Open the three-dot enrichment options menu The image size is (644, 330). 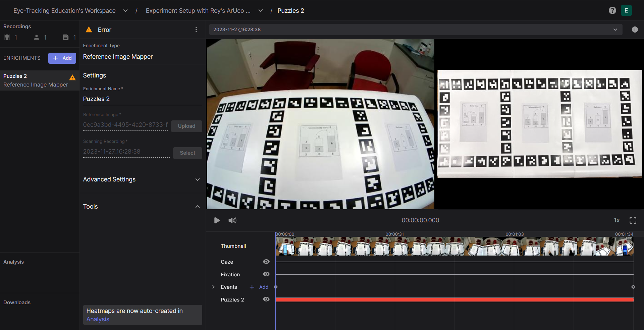196,30
